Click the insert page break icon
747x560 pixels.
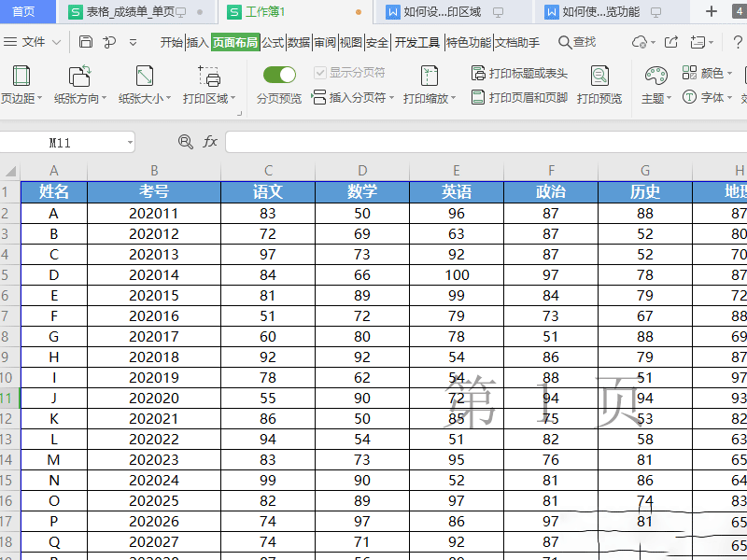coord(318,97)
